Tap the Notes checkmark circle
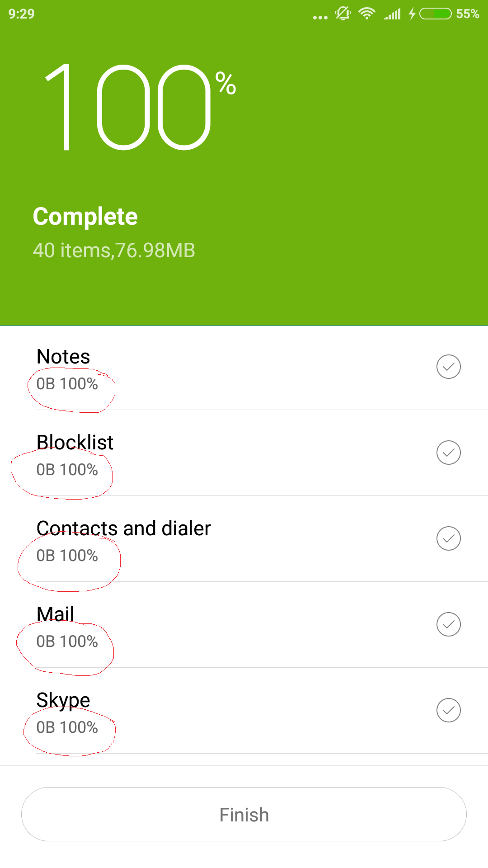Viewport: 488px width, 868px height. click(448, 367)
